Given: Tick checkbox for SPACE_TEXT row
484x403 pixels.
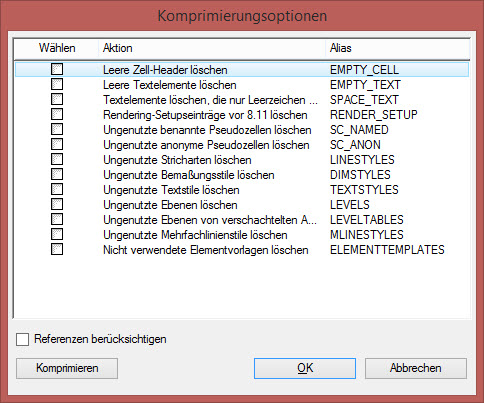Looking at the screenshot, I should [57, 99].
